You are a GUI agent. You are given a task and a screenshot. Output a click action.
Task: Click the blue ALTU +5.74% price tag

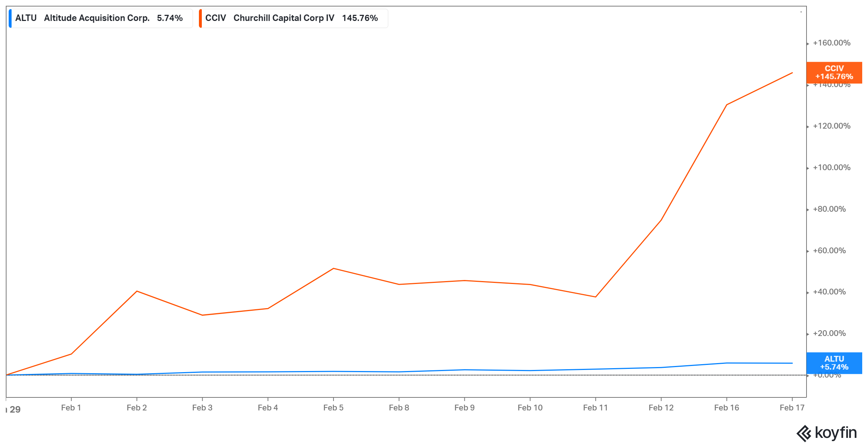pyautogui.click(x=834, y=363)
